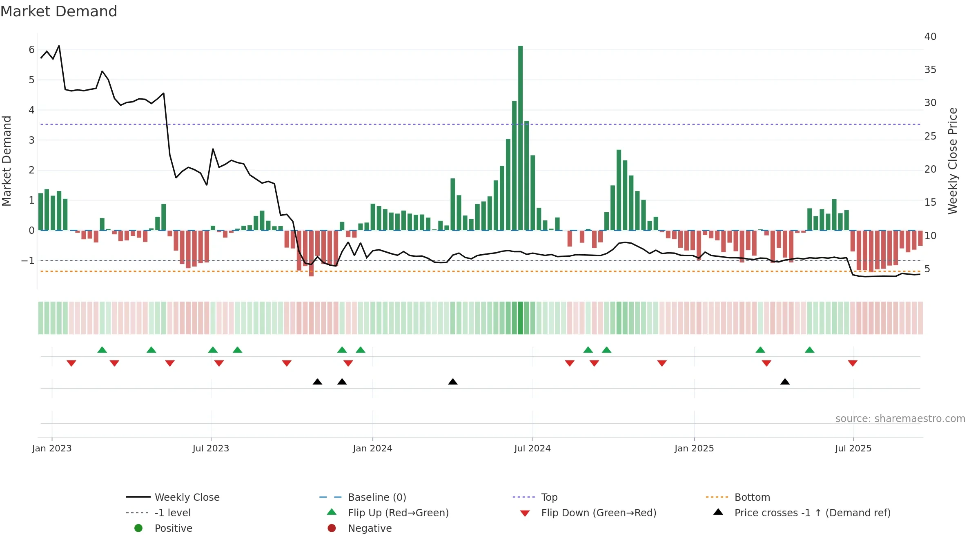The width and height of the screenshot is (980, 551).
Task: Select the first red Flip Down marker after Jan 2023
Action: click(71, 363)
